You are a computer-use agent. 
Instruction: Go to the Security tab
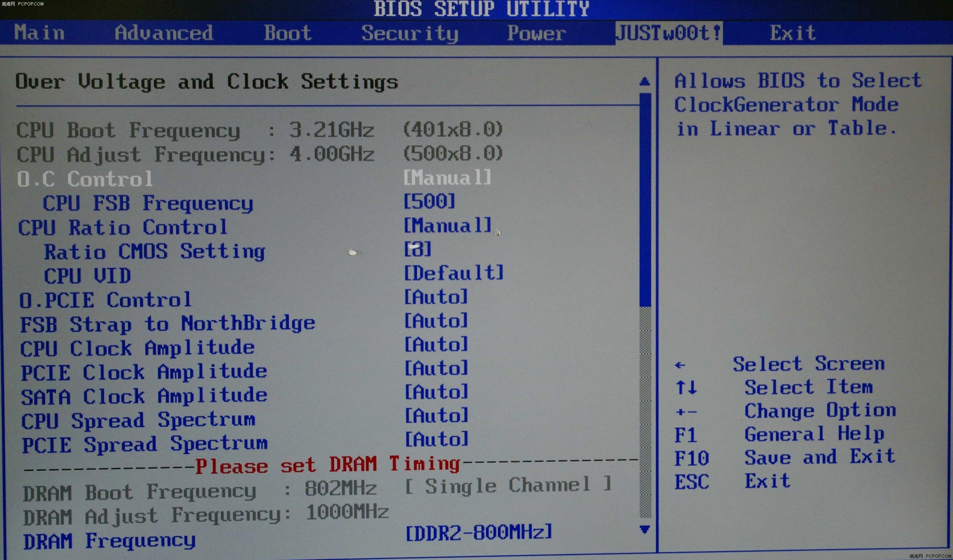[x=410, y=33]
